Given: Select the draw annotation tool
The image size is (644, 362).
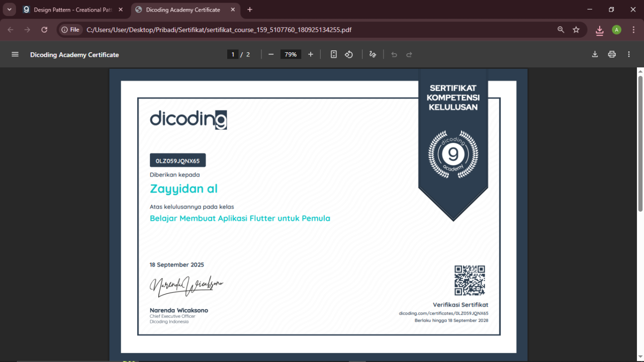Looking at the screenshot, I should coord(373,54).
